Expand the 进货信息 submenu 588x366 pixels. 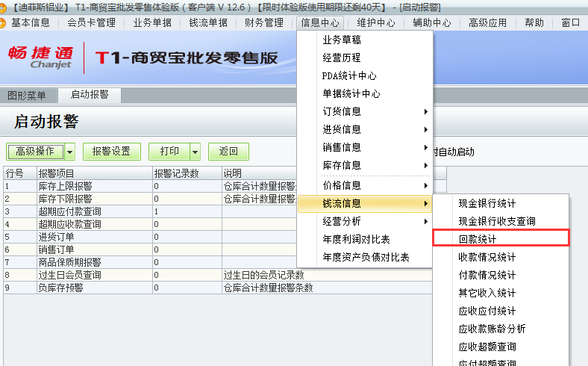(364, 129)
